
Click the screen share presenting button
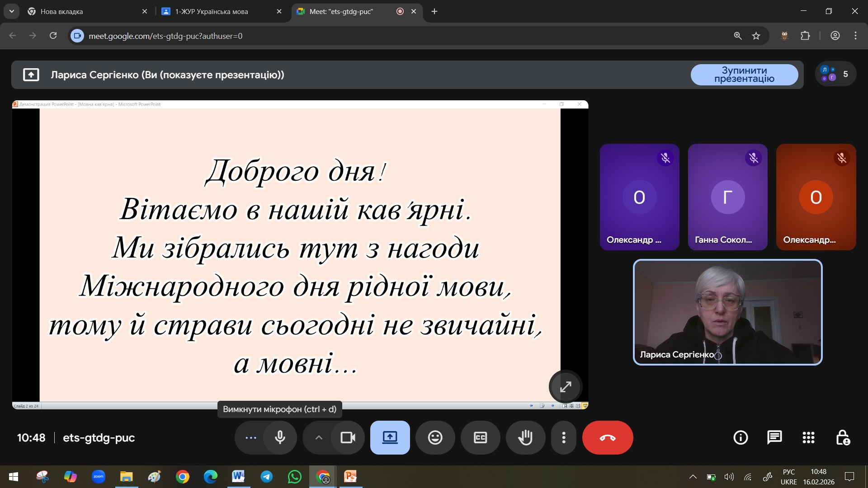(x=390, y=437)
